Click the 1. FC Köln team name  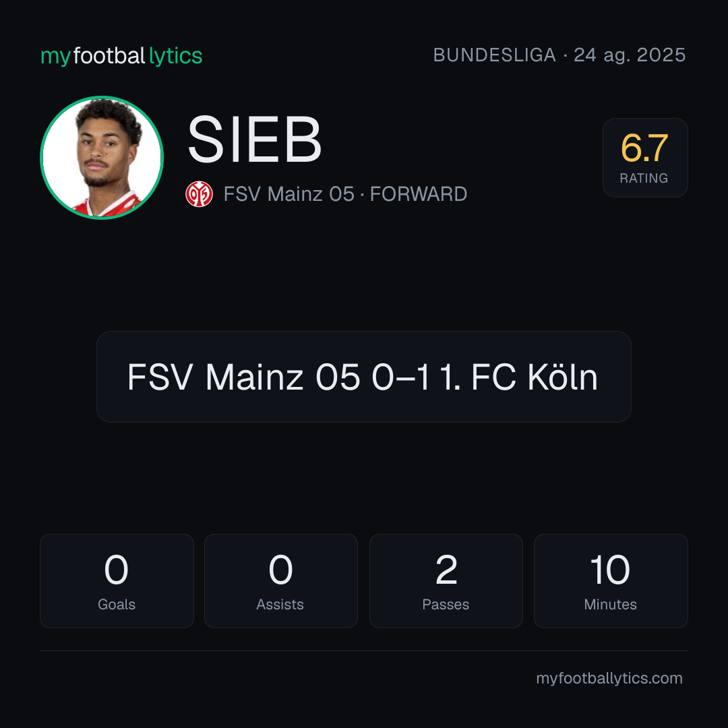tap(518, 377)
